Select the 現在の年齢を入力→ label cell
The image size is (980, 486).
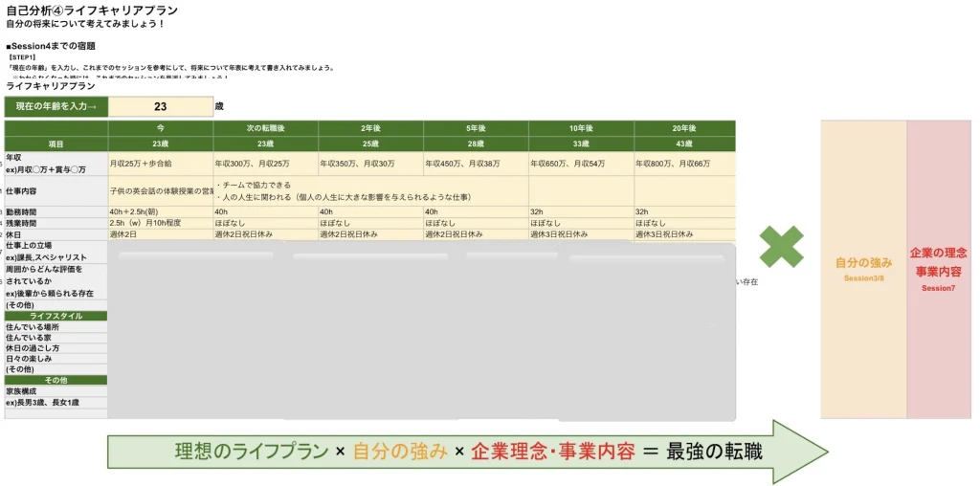(56, 107)
